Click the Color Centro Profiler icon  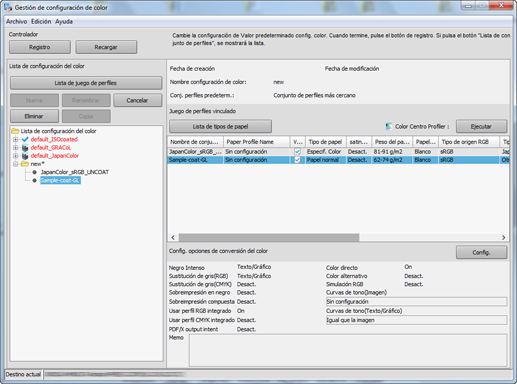tap(389, 127)
